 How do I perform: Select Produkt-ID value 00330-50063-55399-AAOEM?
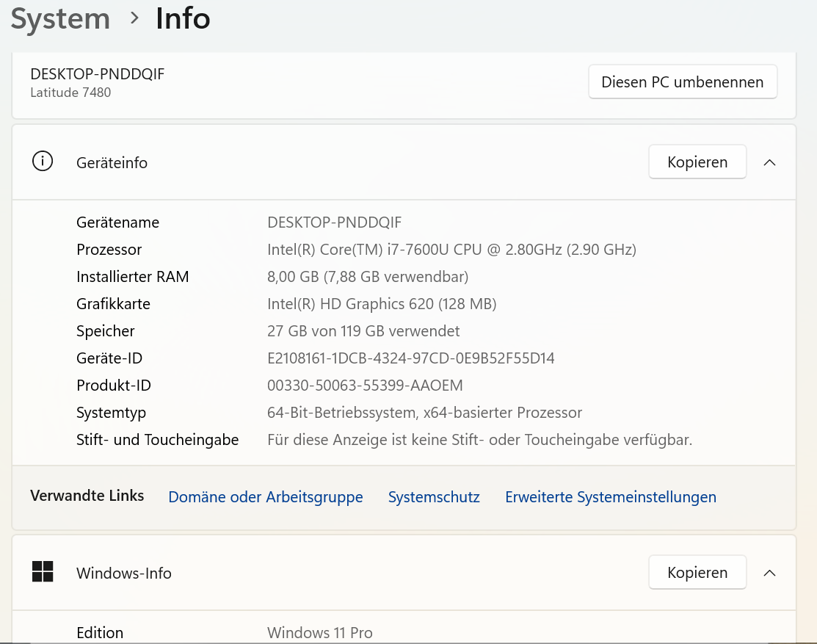coord(365,386)
